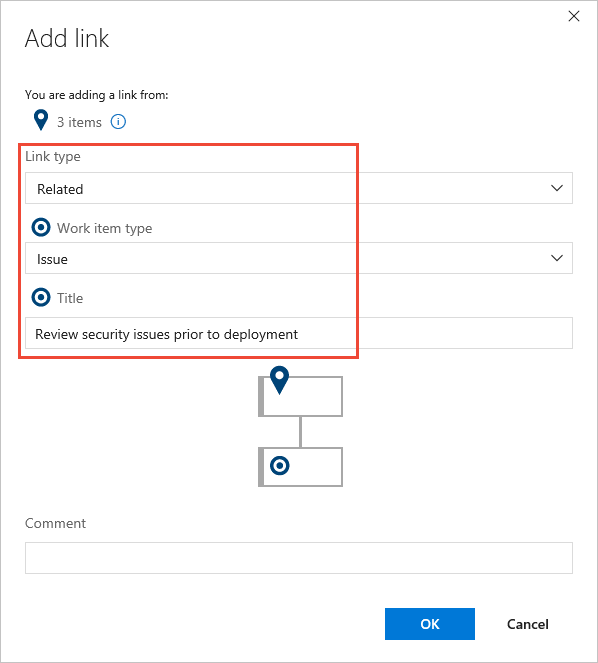
Task: Open the Work item type dropdown showing Issue
Action: 299,258
